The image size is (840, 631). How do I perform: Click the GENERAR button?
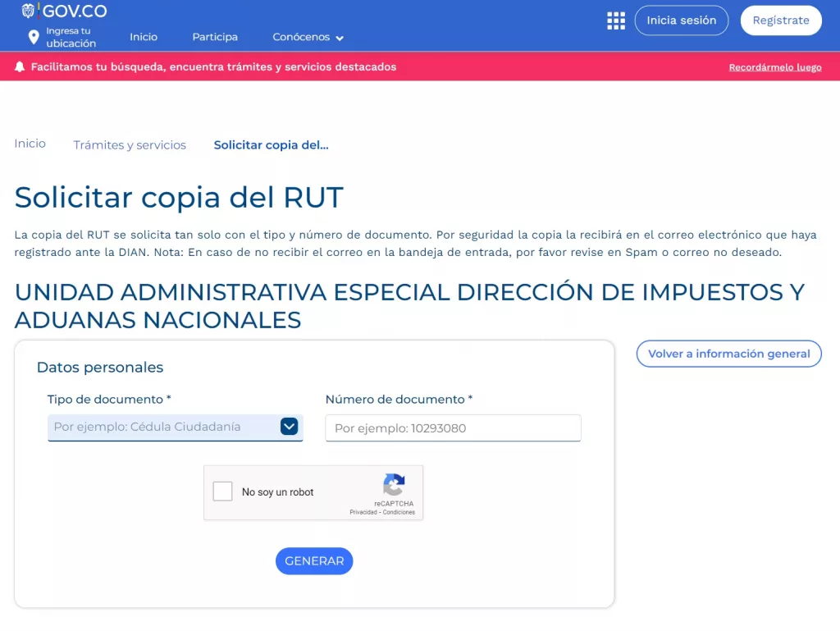[314, 561]
